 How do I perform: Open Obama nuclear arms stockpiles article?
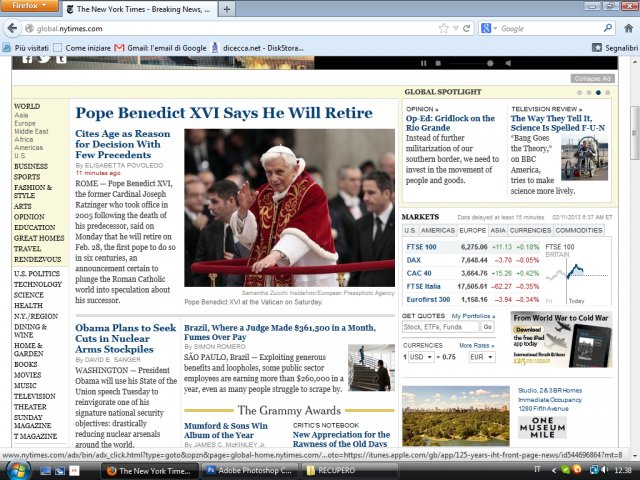[126, 338]
